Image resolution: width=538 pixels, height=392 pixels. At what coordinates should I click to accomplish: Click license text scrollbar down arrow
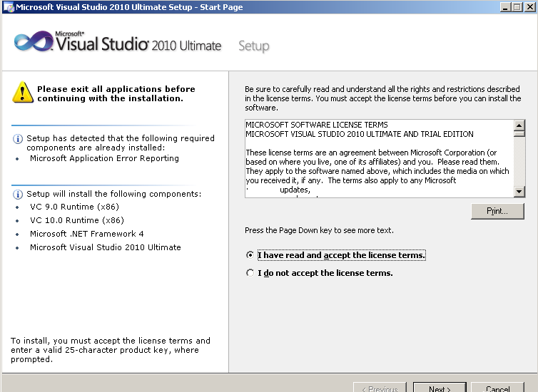pyautogui.click(x=519, y=192)
